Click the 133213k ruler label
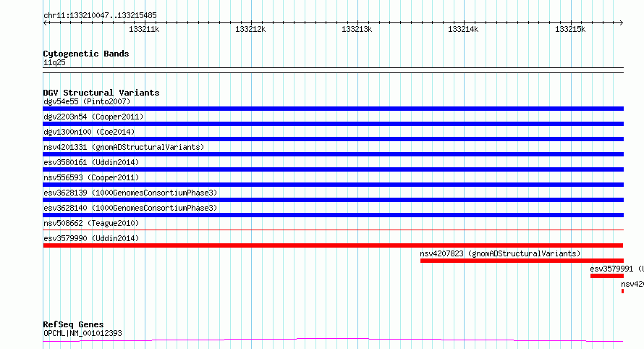Screen dimensions: 644x349 357,29
